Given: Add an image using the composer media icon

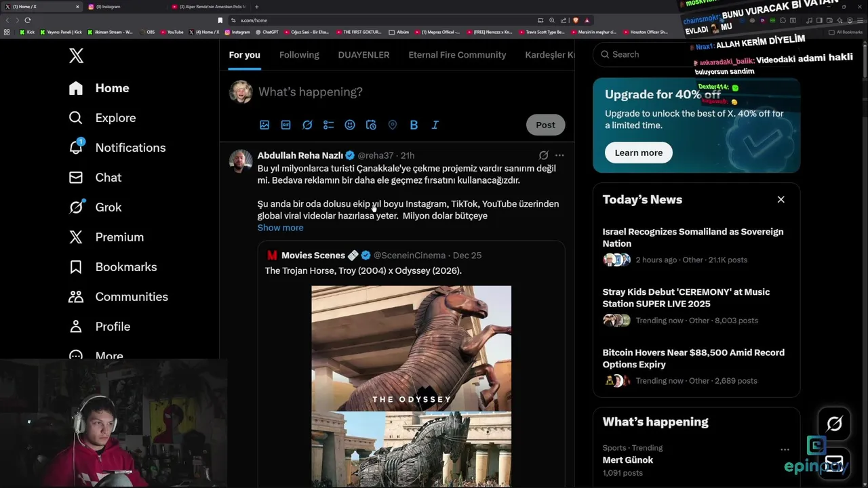Looking at the screenshot, I should [x=264, y=125].
